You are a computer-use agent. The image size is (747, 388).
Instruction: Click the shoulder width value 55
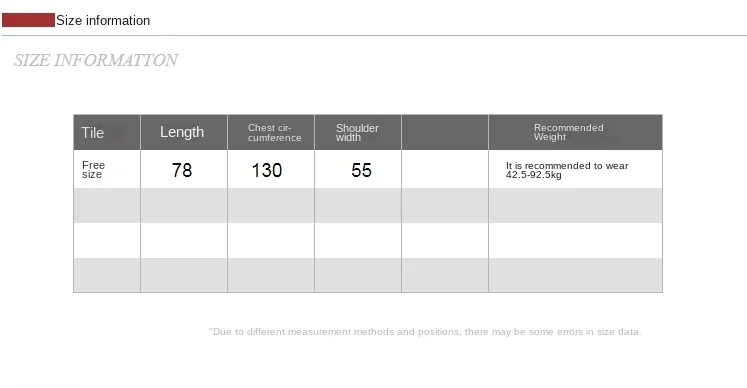(x=361, y=170)
